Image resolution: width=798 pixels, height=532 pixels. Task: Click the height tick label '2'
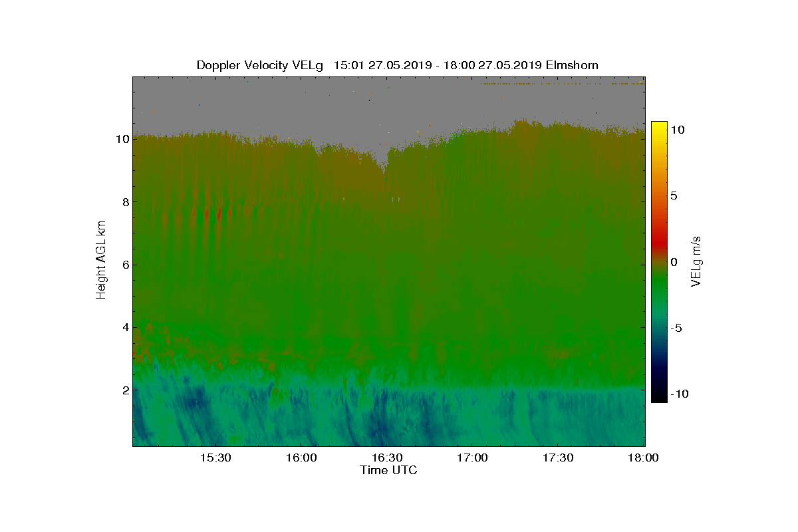(124, 390)
